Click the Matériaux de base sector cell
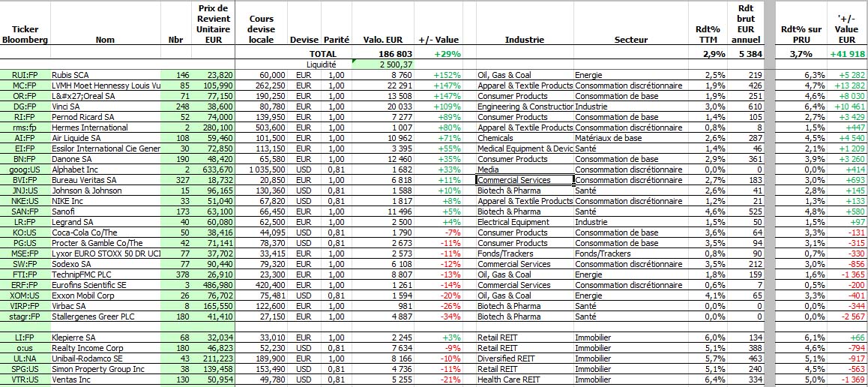The width and height of the screenshot is (868, 387). click(x=630, y=138)
